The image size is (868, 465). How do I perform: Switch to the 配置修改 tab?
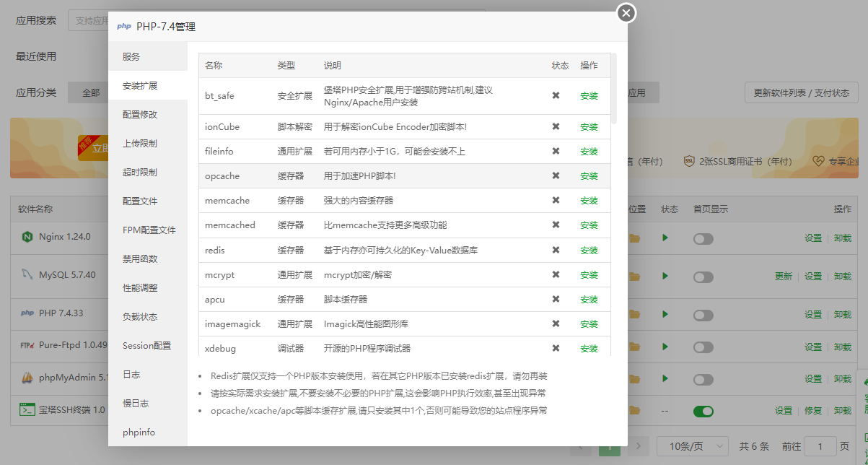(x=140, y=115)
